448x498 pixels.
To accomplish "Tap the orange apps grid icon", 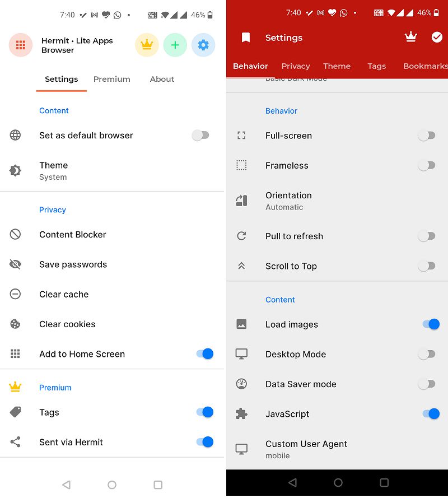I will [21, 45].
